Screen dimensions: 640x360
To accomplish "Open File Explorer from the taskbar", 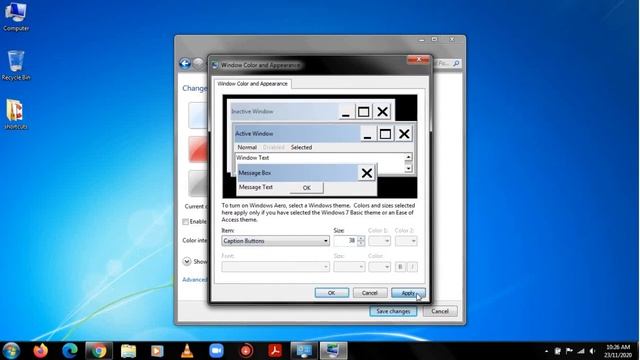I will pyautogui.click(x=128, y=351).
